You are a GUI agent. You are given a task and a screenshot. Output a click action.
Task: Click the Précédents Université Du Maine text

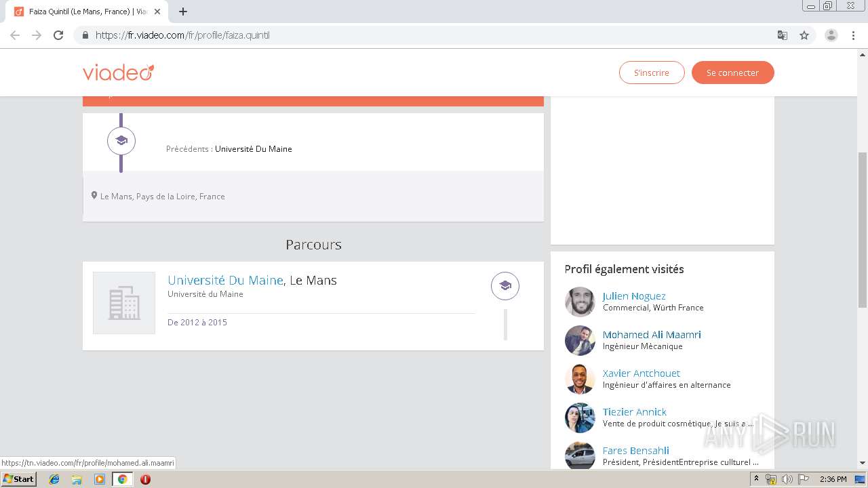tap(229, 149)
